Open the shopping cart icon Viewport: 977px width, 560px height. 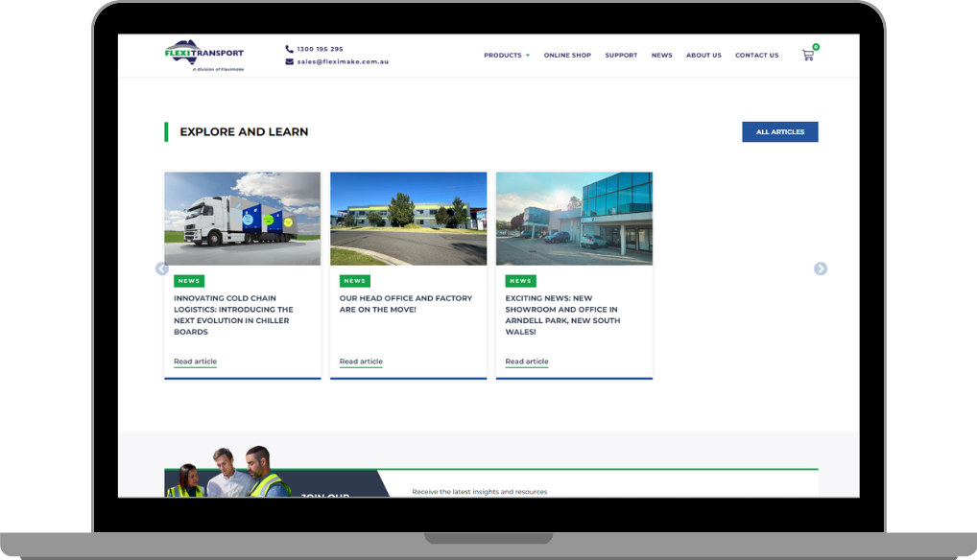point(808,55)
